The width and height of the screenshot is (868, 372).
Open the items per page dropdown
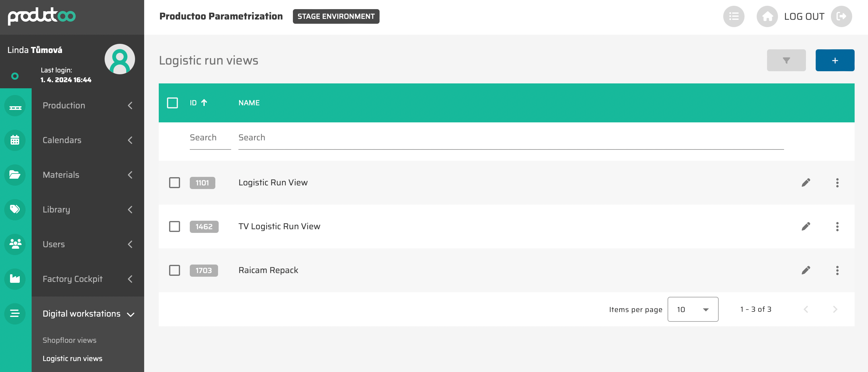click(x=693, y=309)
